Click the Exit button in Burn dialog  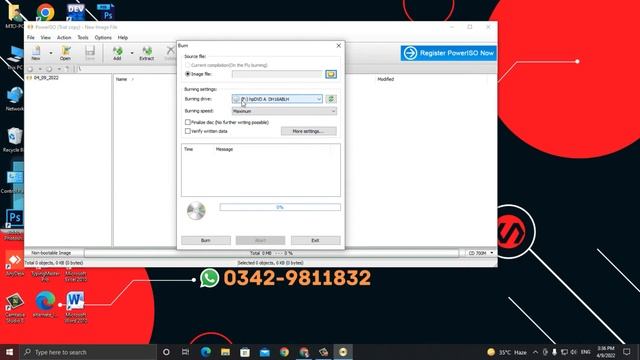(316, 240)
